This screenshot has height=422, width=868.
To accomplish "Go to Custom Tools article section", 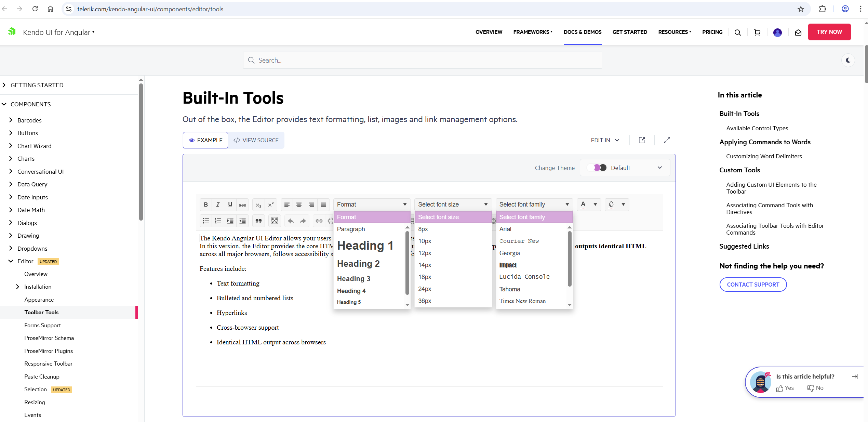I will [739, 170].
